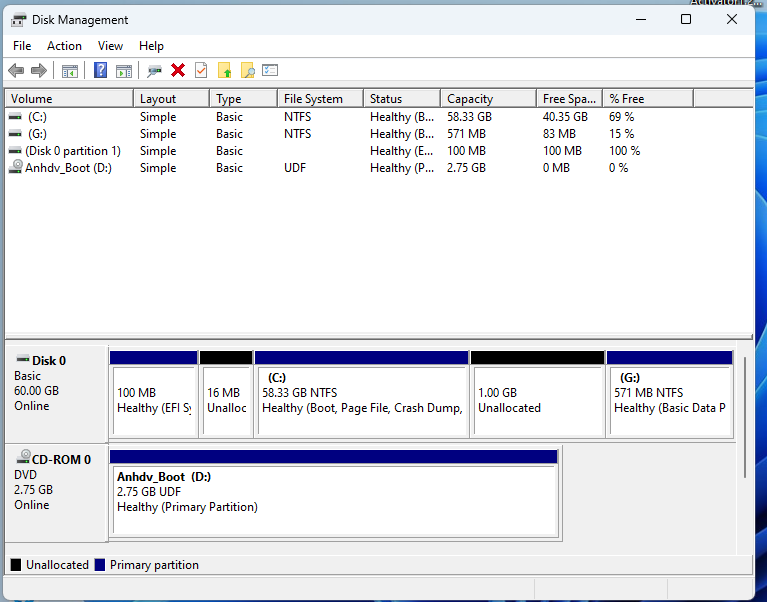
Task: Sort by Layout column header
Action: 171,99
